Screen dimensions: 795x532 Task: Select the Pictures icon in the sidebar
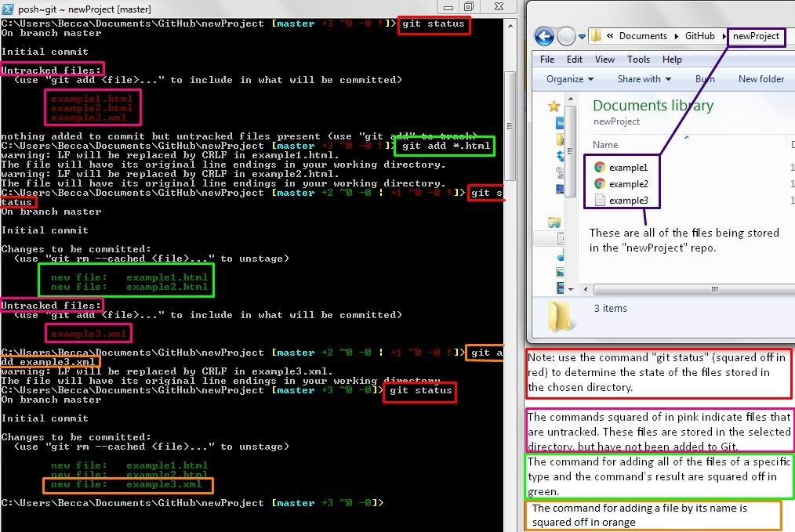click(560, 272)
